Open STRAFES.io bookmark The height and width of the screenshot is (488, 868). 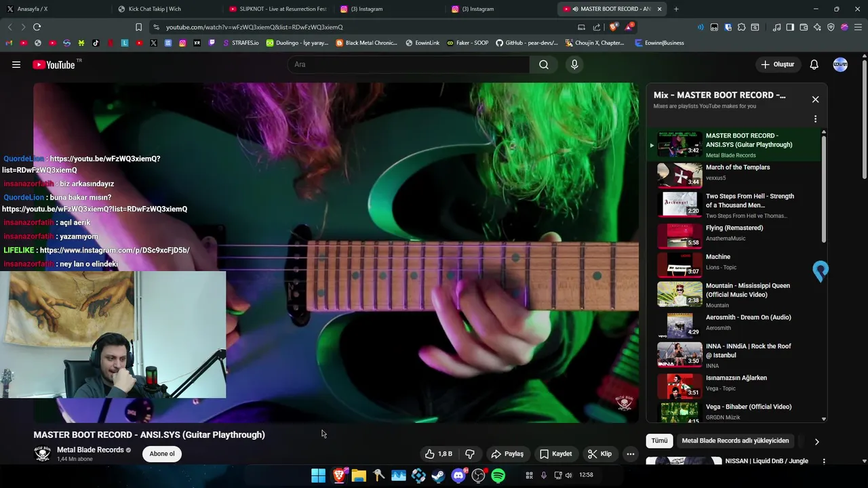(241, 43)
